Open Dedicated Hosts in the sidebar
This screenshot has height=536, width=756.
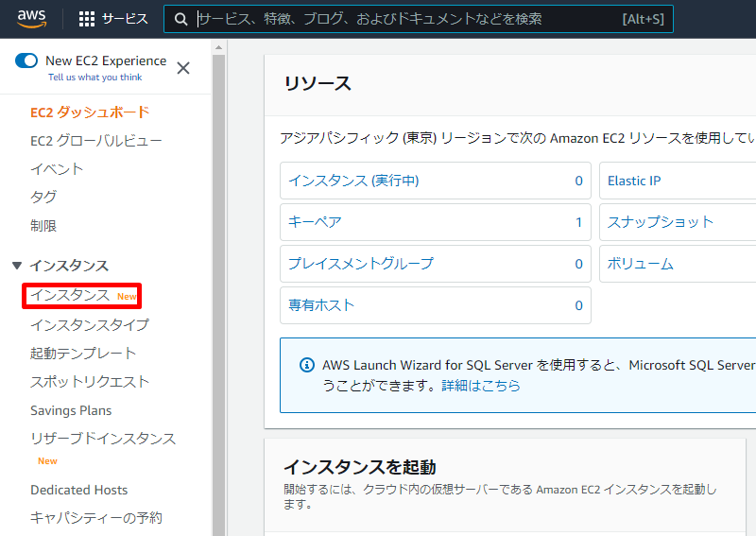pos(78,491)
